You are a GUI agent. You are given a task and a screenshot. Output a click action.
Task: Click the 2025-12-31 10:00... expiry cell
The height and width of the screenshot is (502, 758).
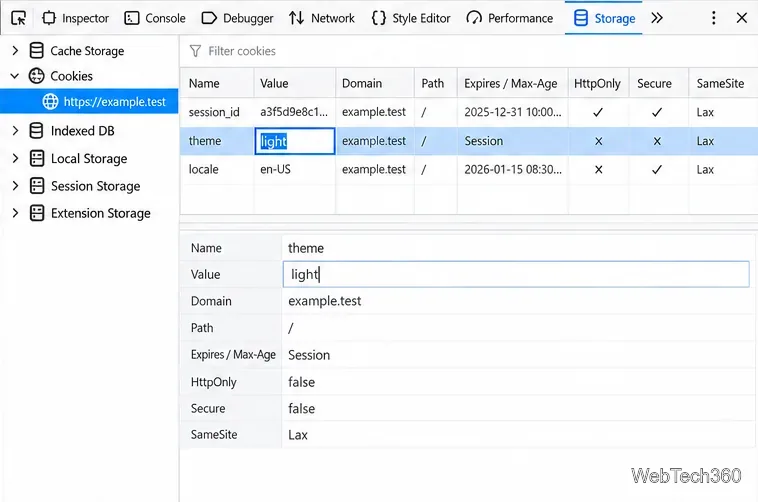pos(513,112)
